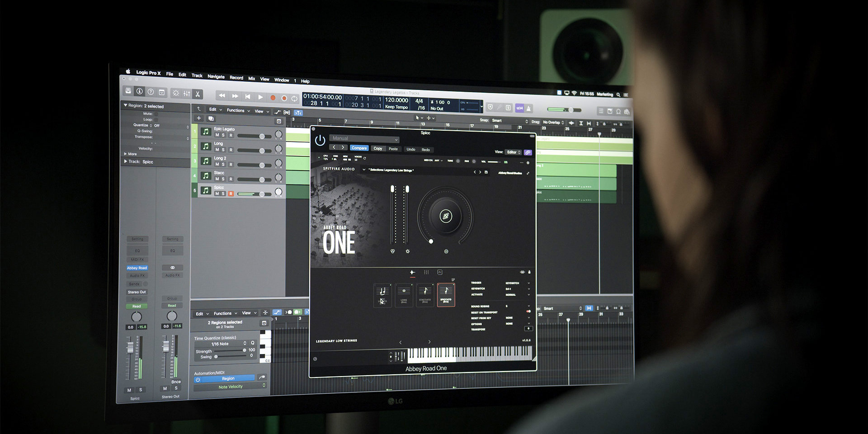Image resolution: width=868 pixels, height=434 pixels.
Task: Mute the Stacc track
Action: tap(217, 179)
